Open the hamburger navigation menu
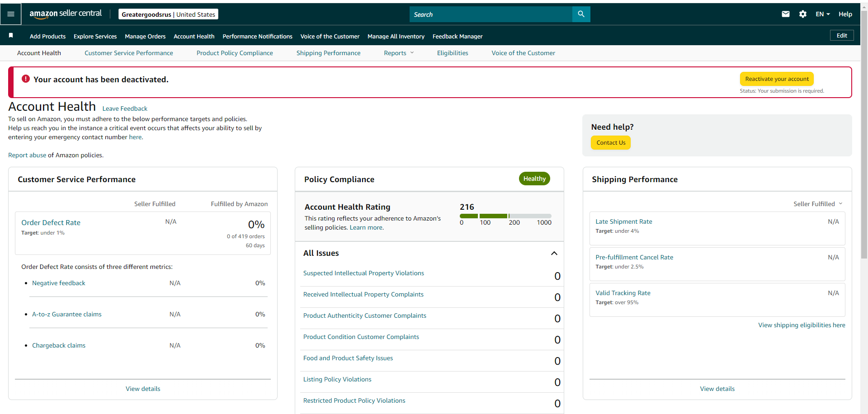 pos(11,14)
